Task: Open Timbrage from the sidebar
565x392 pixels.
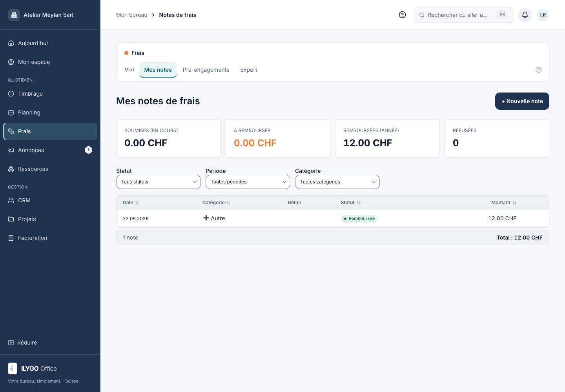Action: point(50,94)
